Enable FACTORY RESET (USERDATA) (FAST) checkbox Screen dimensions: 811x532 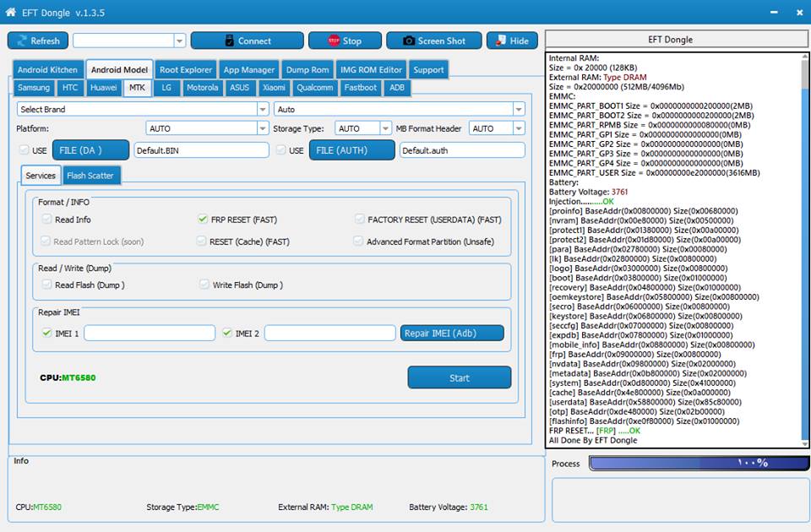tap(360, 220)
